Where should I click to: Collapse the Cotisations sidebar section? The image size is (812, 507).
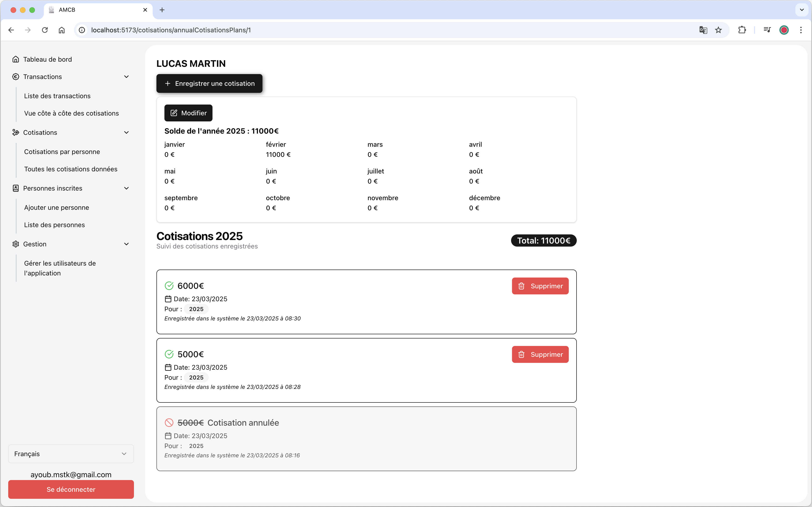(x=126, y=132)
